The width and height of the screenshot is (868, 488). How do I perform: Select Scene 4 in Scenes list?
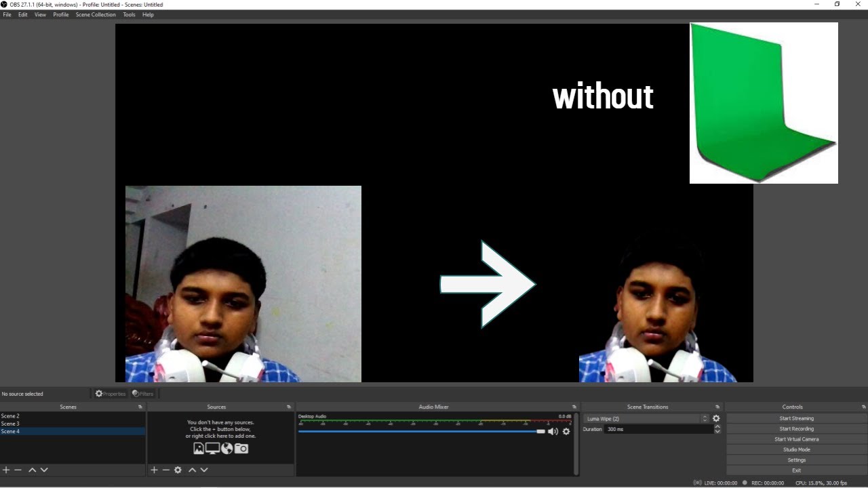coord(73,431)
